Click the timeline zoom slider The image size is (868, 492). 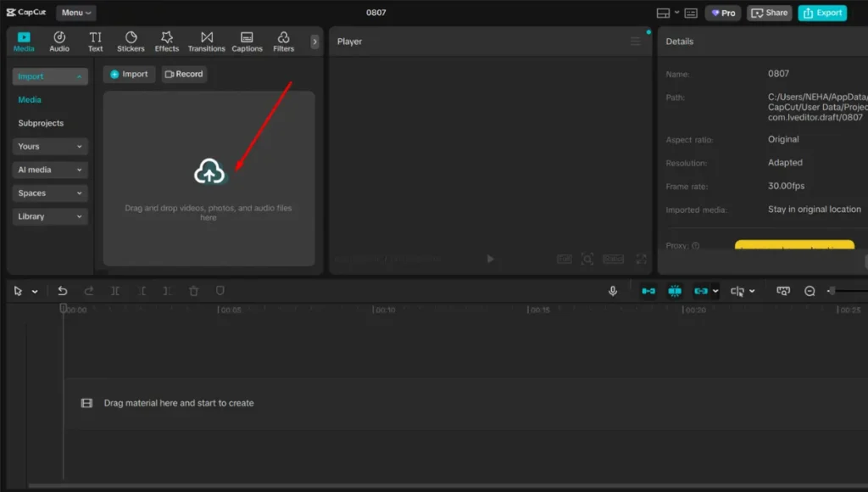tap(848, 291)
